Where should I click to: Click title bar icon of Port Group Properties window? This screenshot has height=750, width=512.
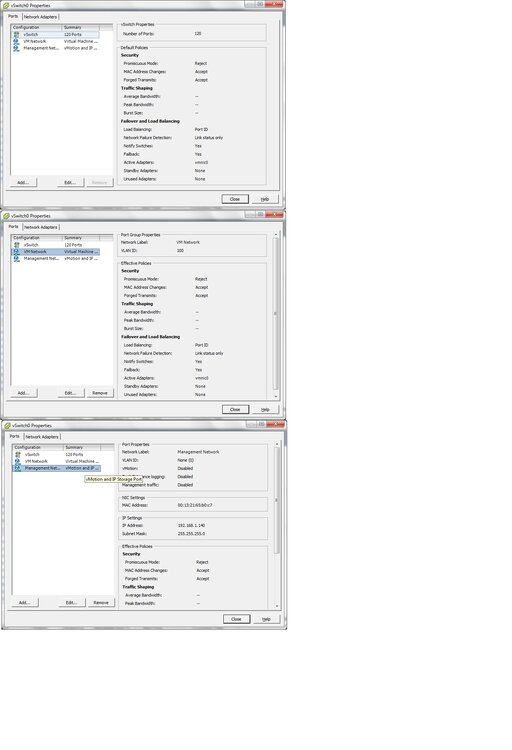[x=7, y=216]
